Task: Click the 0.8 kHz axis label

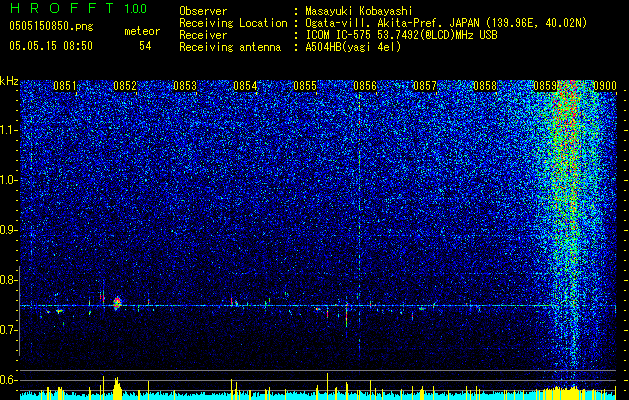Action: (9, 280)
